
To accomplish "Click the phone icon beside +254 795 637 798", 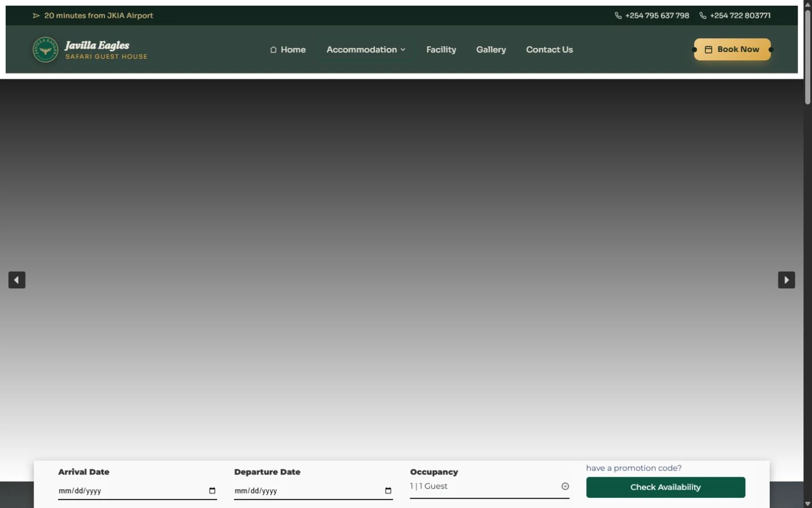I will [x=618, y=15].
